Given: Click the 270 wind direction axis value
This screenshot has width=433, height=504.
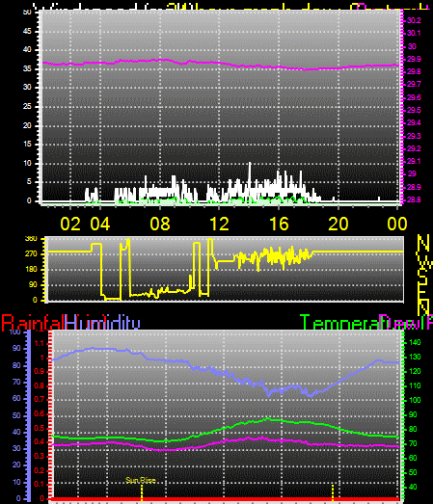Looking at the screenshot, I should pos(31,254).
